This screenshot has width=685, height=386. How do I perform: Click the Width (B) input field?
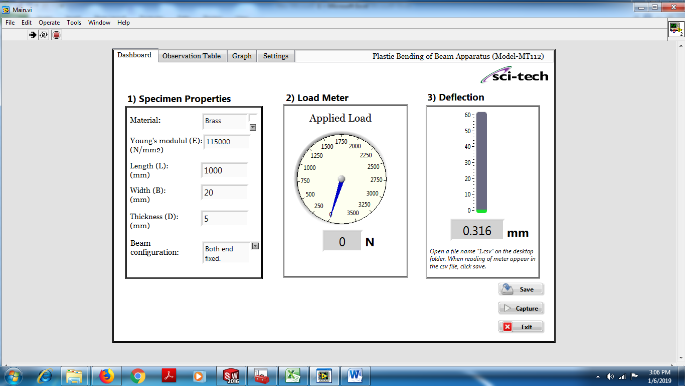224,192
